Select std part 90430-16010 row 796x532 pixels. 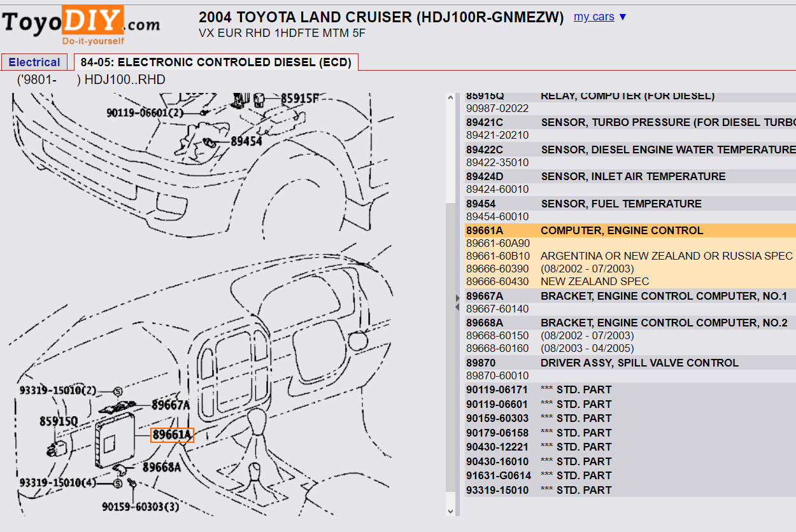point(630,461)
